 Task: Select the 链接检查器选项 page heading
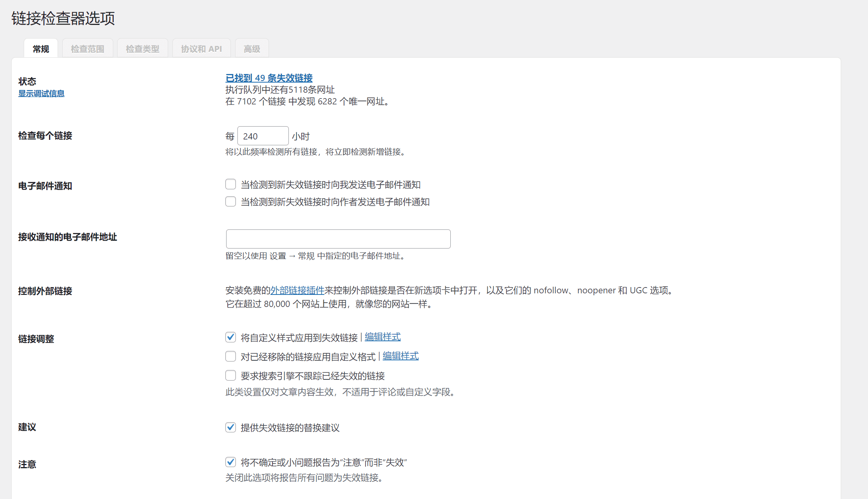pyautogui.click(x=63, y=18)
